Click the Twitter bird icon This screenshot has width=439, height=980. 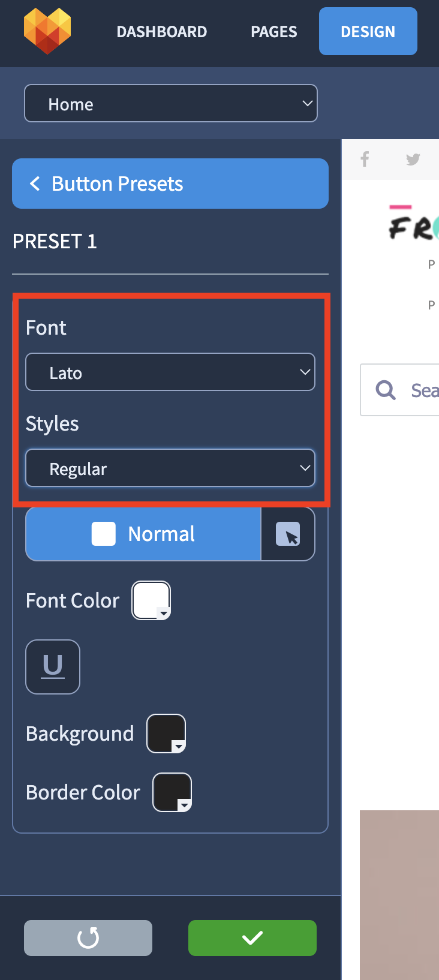(x=413, y=159)
